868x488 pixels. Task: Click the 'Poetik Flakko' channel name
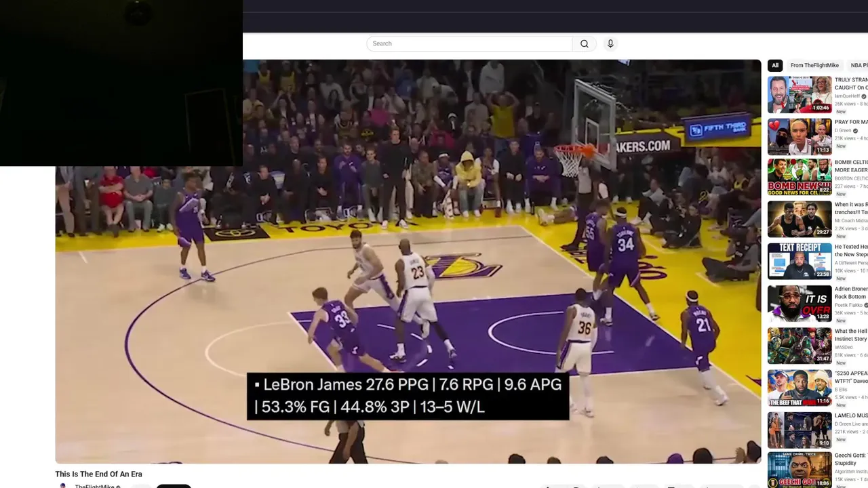[848, 305]
